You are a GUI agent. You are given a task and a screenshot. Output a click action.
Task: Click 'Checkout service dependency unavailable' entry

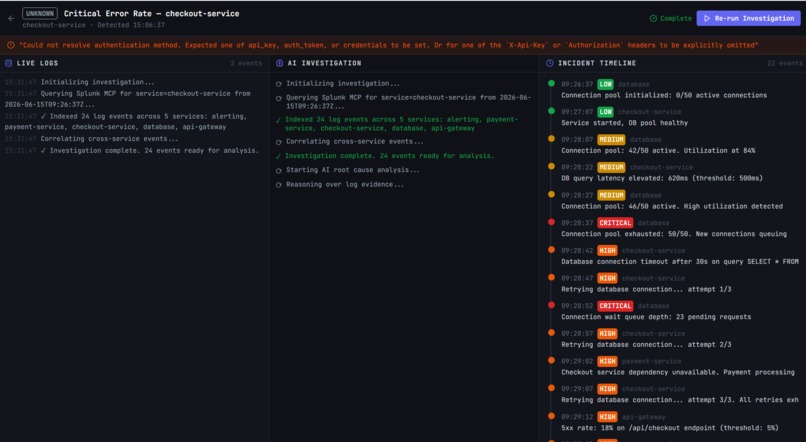tap(677, 373)
